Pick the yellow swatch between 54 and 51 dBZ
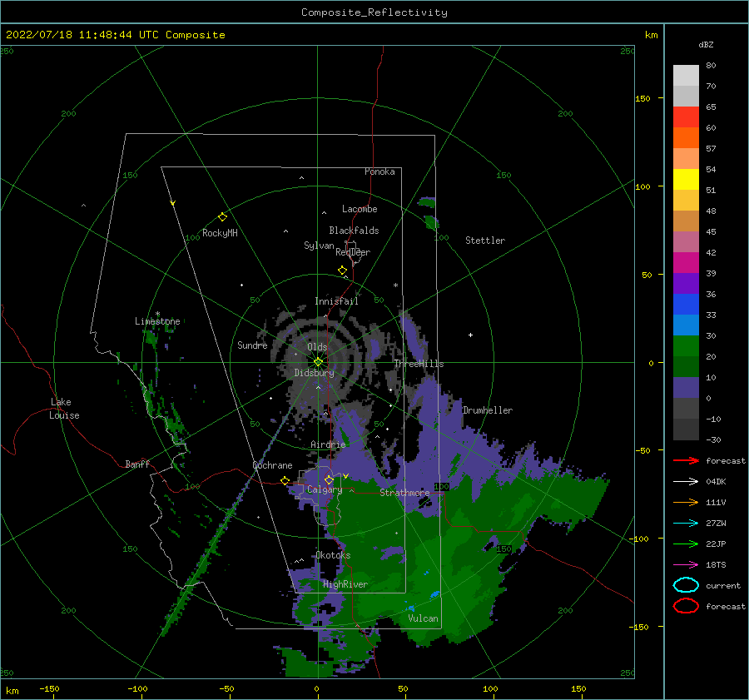This screenshot has height=700, width=749. tap(686, 180)
